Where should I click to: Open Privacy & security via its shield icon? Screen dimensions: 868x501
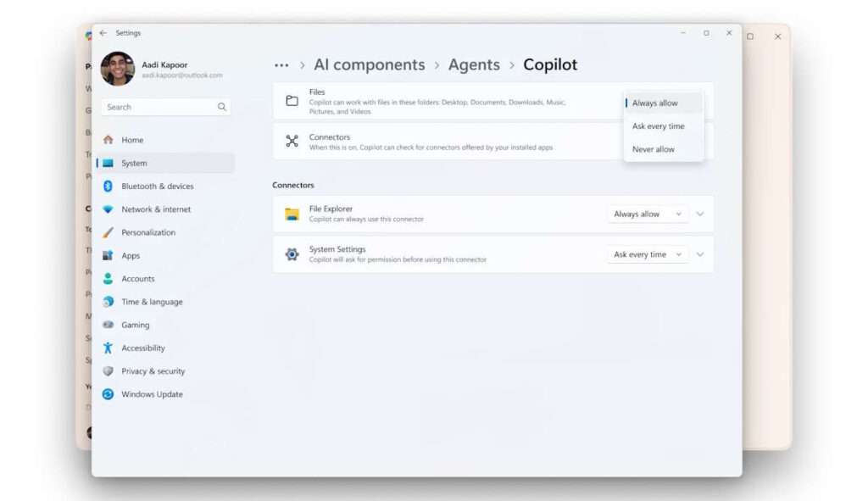(x=108, y=370)
